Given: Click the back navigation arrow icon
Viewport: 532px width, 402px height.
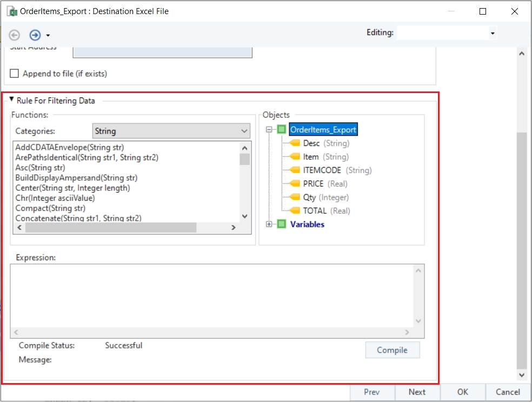Looking at the screenshot, I should tap(15, 35).
